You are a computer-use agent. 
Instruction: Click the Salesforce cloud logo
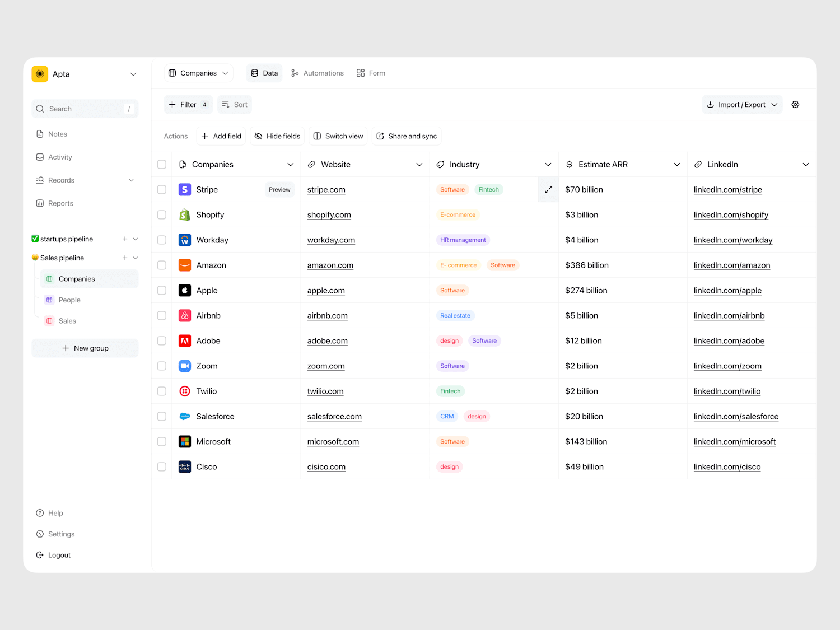(x=185, y=417)
